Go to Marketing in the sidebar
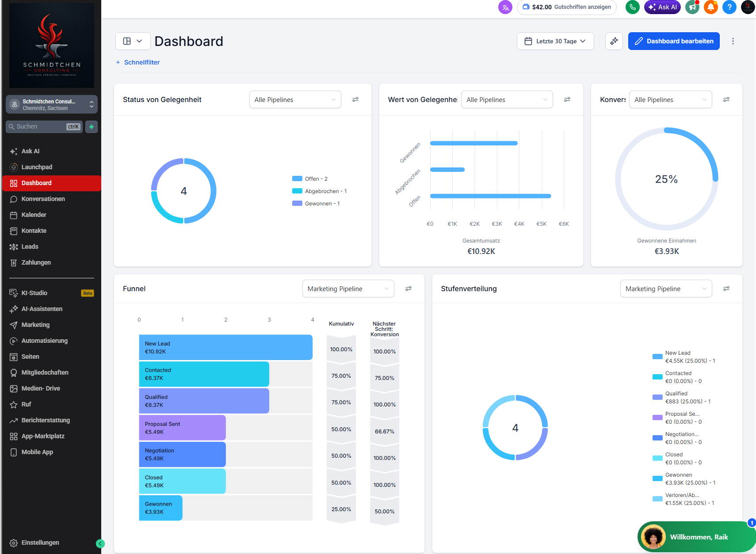 coord(52,325)
